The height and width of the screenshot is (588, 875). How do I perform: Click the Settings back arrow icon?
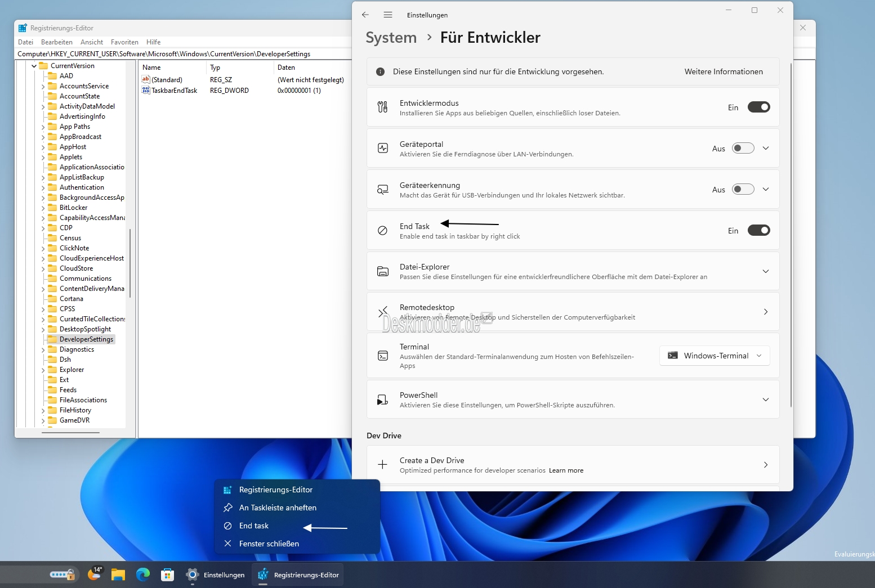(365, 15)
